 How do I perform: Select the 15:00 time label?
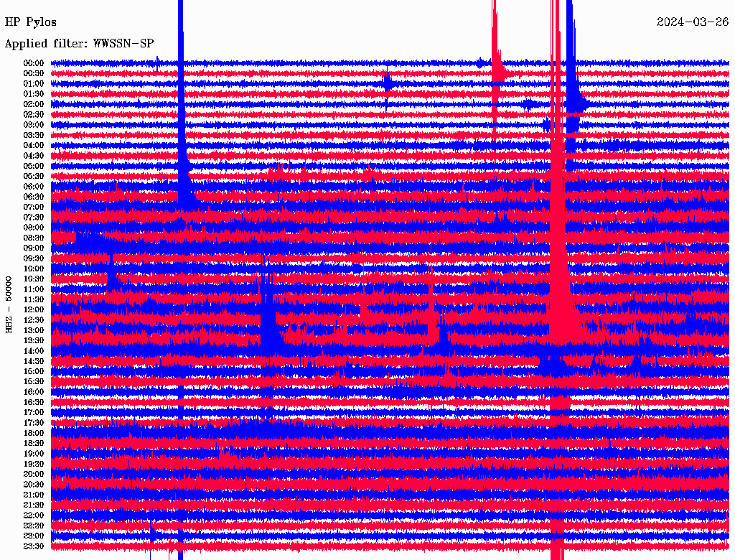pos(33,371)
